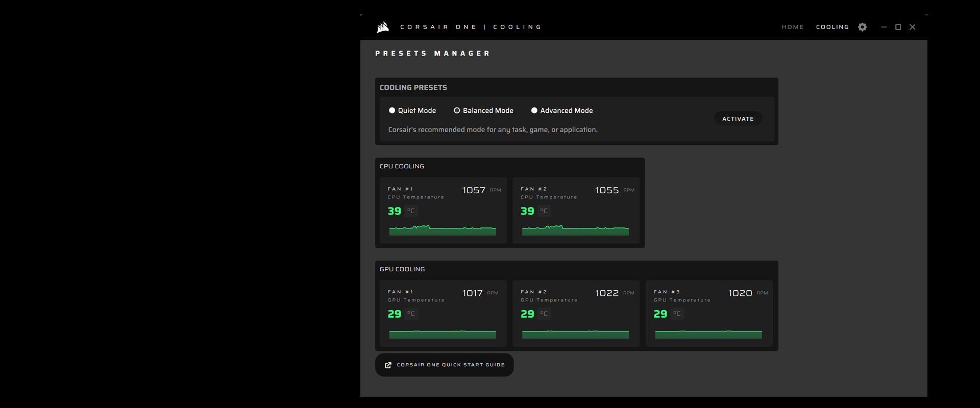Click the CPU Fan #2 temperature graph
The width and height of the screenshot is (980, 408).
(576, 230)
